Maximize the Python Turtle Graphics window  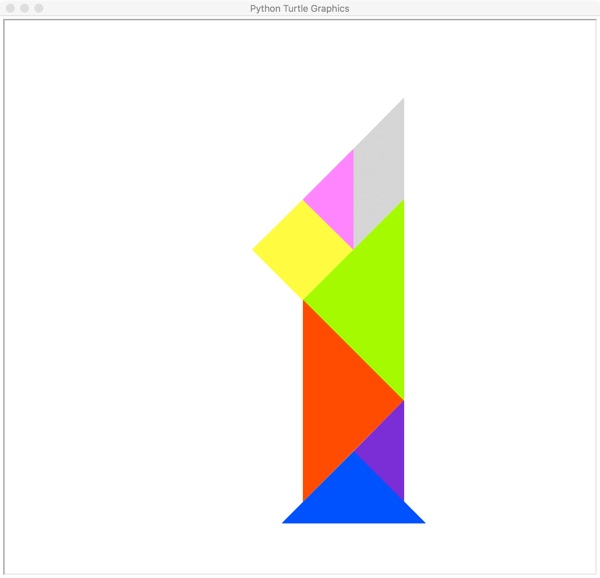pos(39,8)
